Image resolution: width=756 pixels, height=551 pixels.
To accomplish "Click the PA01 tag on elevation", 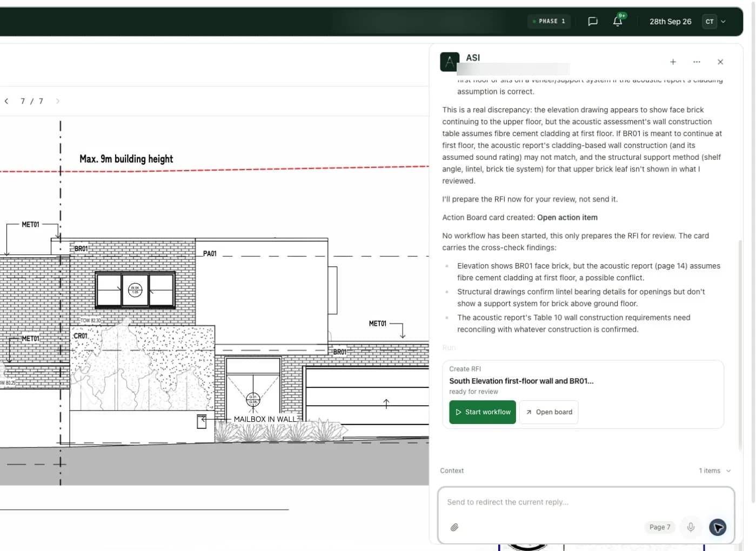I will coord(210,253).
